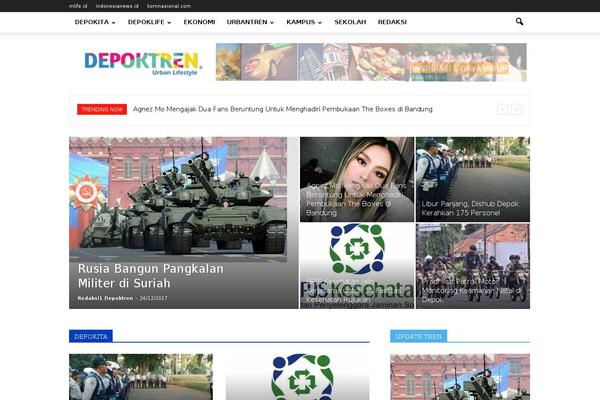Open the SEKOLAH menu item
This screenshot has width=600, height=400.
point(350,22)
